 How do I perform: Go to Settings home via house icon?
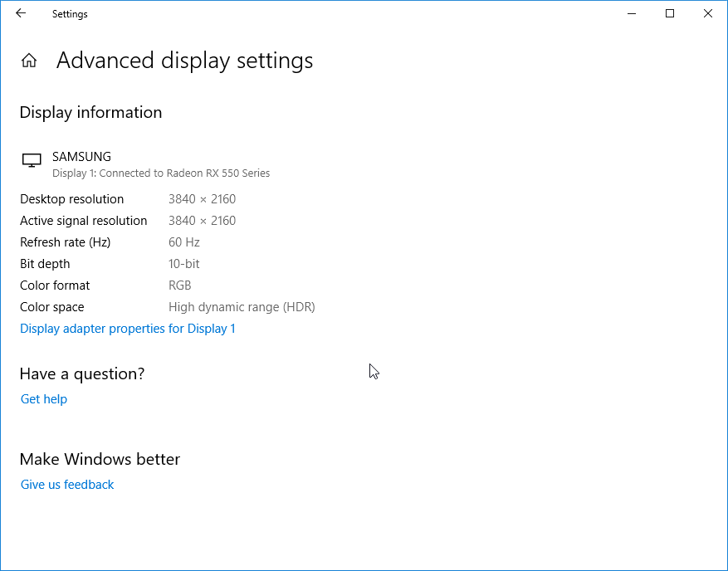tap(29, 61)
